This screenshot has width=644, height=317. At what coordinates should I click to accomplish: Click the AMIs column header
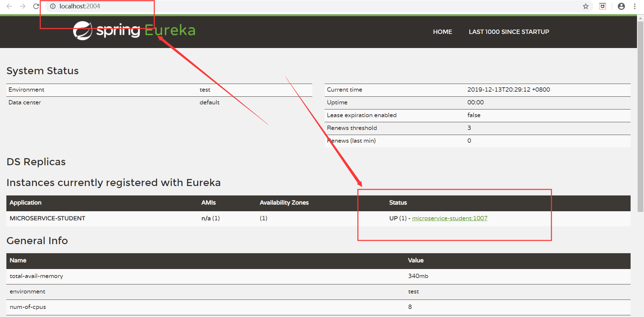[208, 202]
